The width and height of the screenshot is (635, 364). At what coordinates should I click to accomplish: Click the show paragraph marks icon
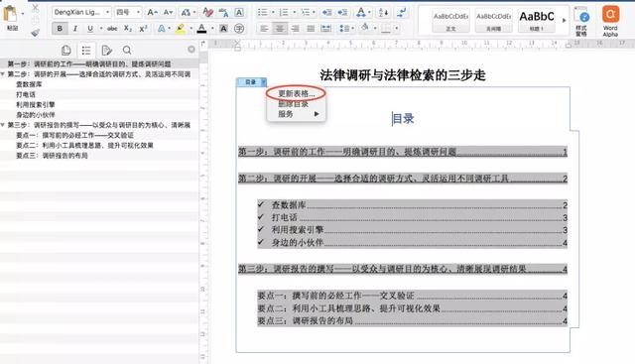pyautogui.click(x=401, y=13)
